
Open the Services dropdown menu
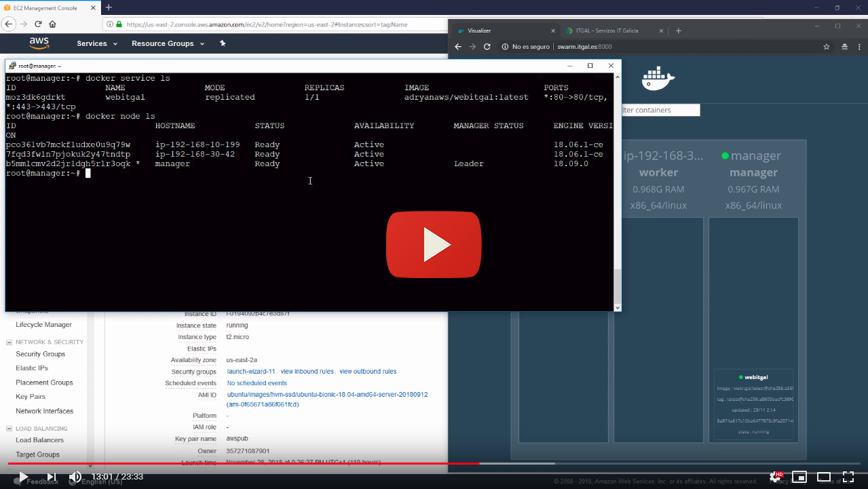97,43
